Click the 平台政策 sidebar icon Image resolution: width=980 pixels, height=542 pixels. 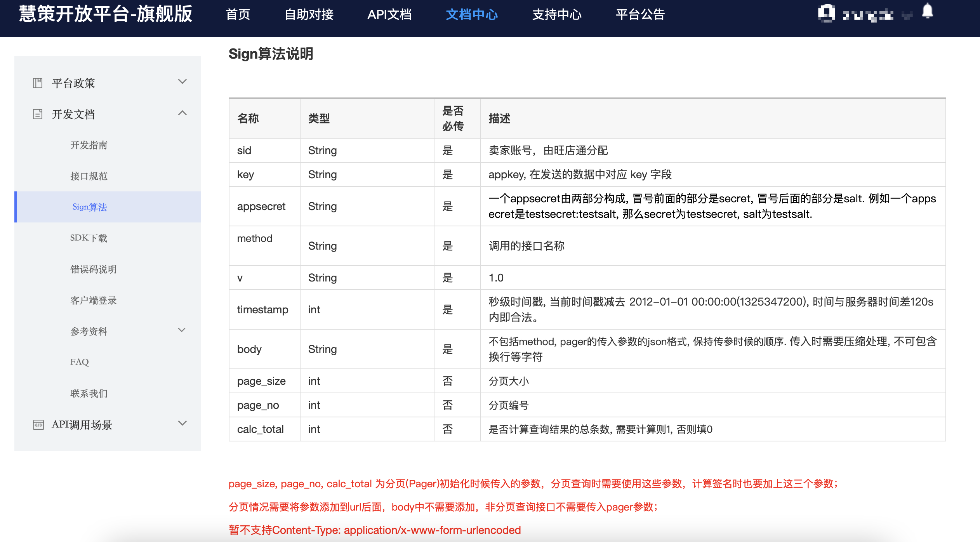coord(38,83)
